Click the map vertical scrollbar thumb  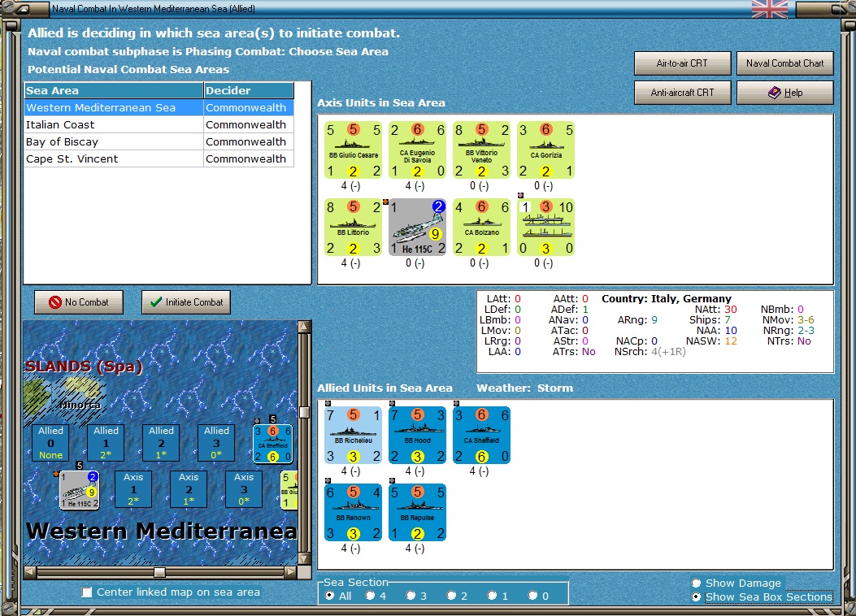click(305, 411)
